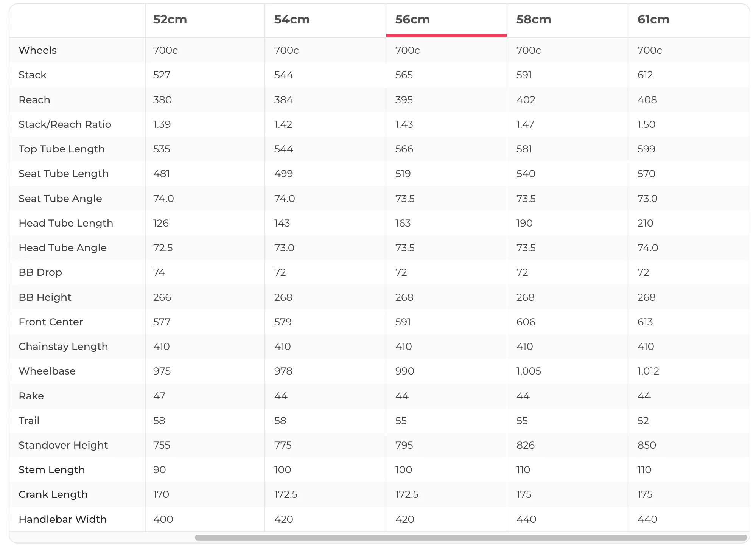The height and width of the screenshot is (547, 756).
Task: Select the 61cm size column header
Action: click(x=653, y=19)
